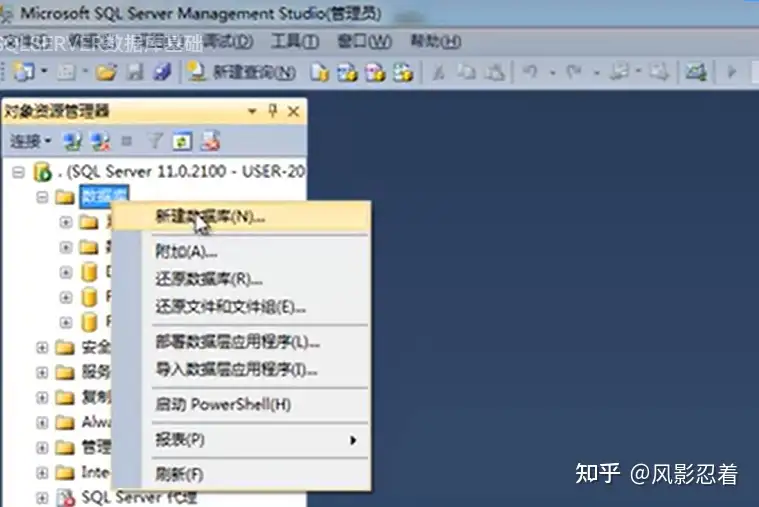The height and width of the screenshot is (507, 759).
Task: Choose 刷新(F) from context menu
Action: click(x=242, y=474)
